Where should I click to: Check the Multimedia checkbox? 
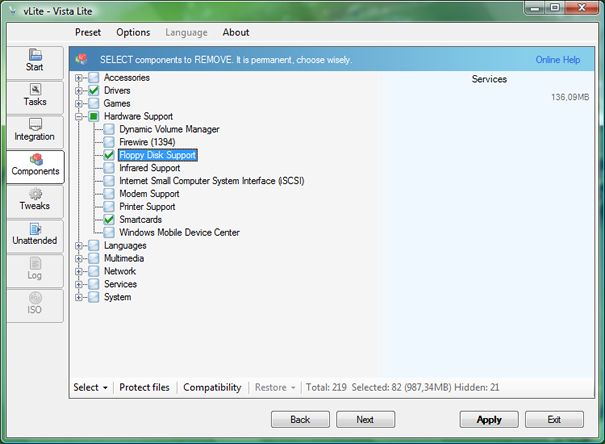(93, 258)
